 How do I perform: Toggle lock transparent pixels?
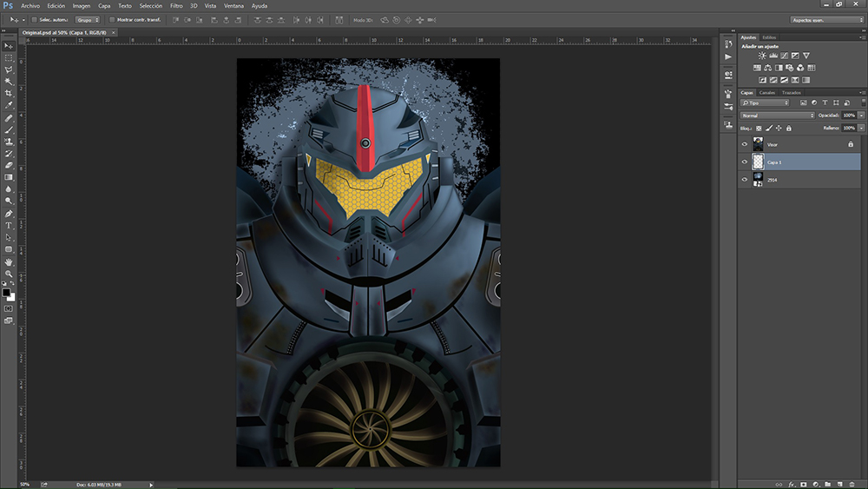pos(759,129)
